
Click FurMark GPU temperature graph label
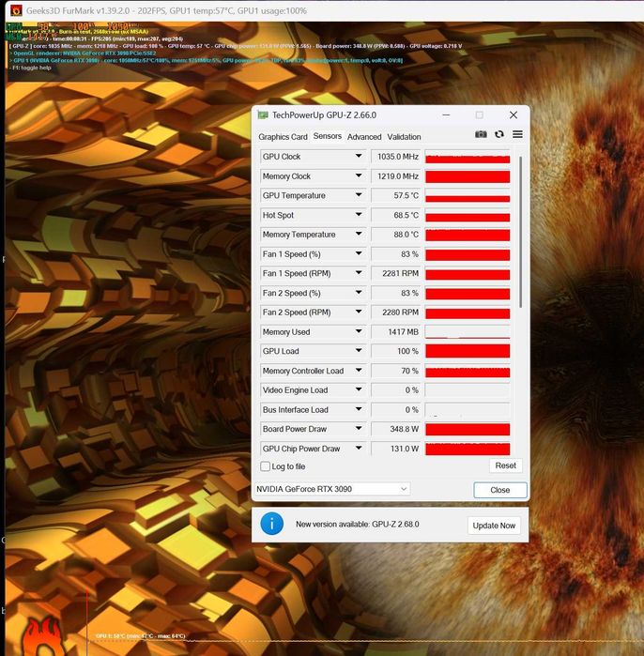tap(140, 636)
